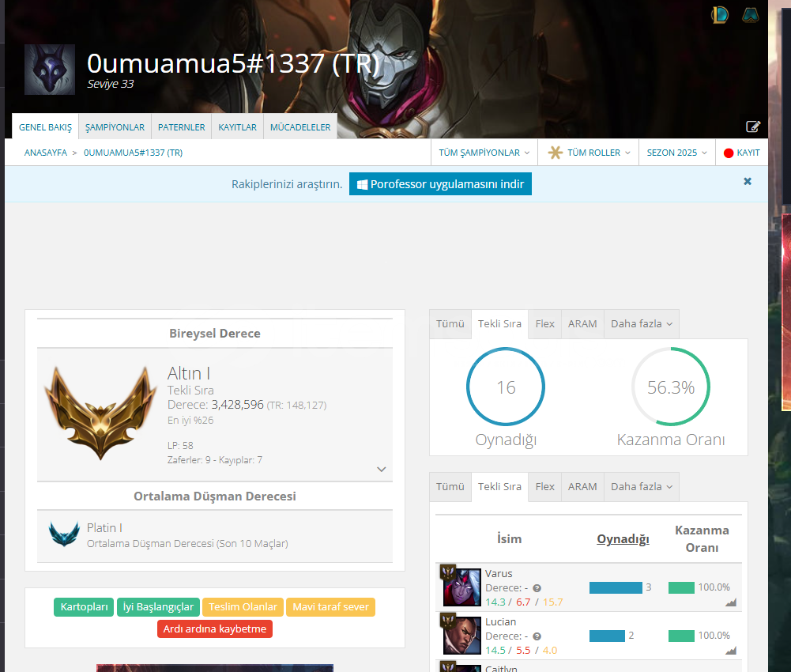The width and height of the screenshot is (791, 672).
Task: Click Varus KDA 14.3 / 6.7 / 15.7
Action: pyautogui.click(x=524, y=602)
